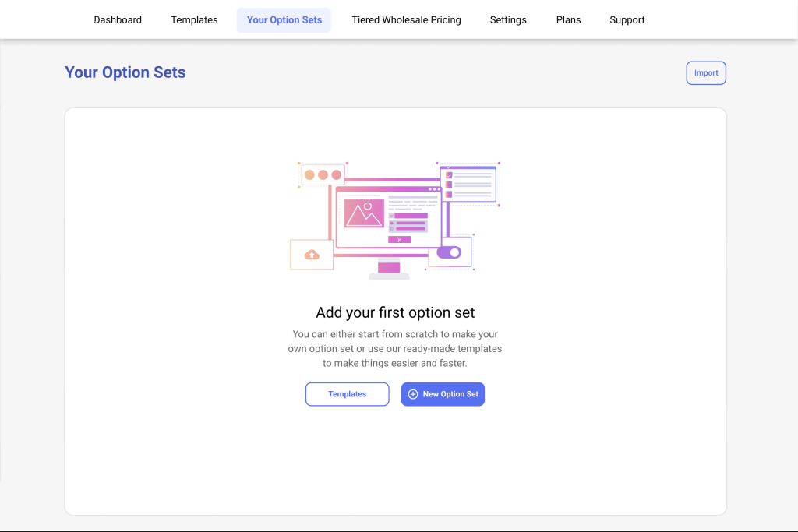Screen dimensions: 798x532
Task: Click the 'Your Option Sets' page heading
Action: [125, 72]
